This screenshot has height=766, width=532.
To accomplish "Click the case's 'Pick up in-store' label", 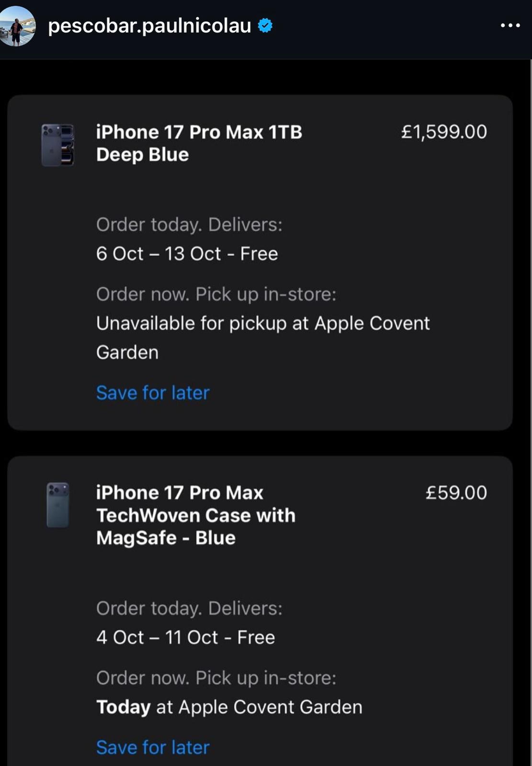I will (216, 678).
